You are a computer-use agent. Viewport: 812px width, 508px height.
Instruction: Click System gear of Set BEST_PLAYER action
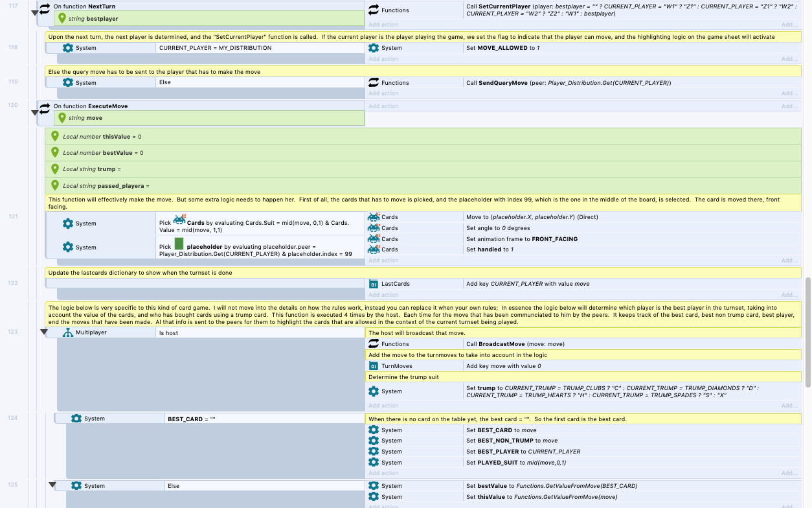pyautogui.click(x=374, y=452)
